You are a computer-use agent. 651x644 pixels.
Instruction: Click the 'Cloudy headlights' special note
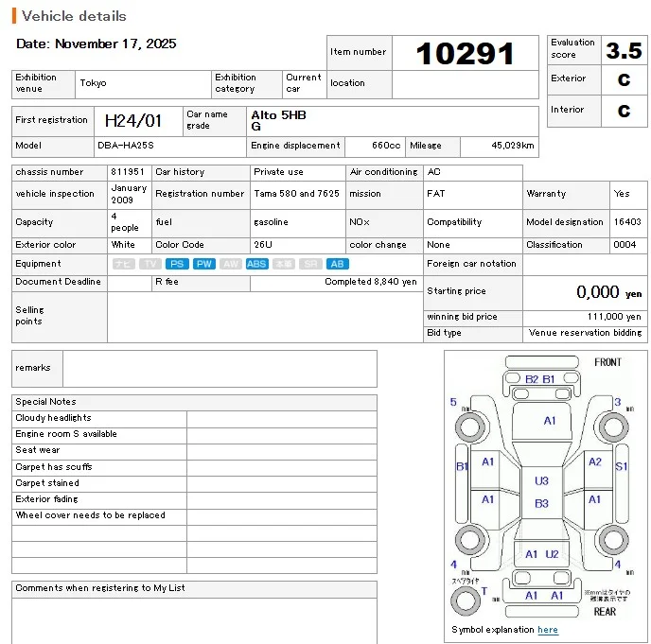54,418
